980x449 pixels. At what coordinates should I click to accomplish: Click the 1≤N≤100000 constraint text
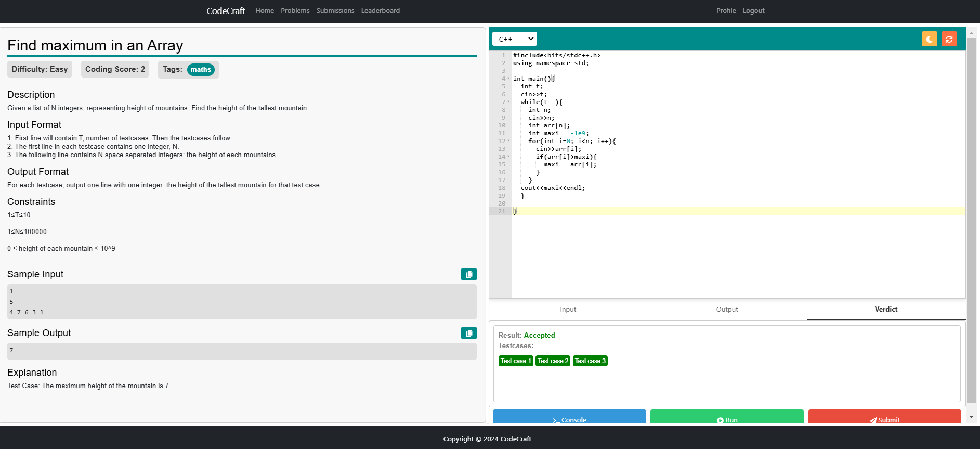coord(27,232)
